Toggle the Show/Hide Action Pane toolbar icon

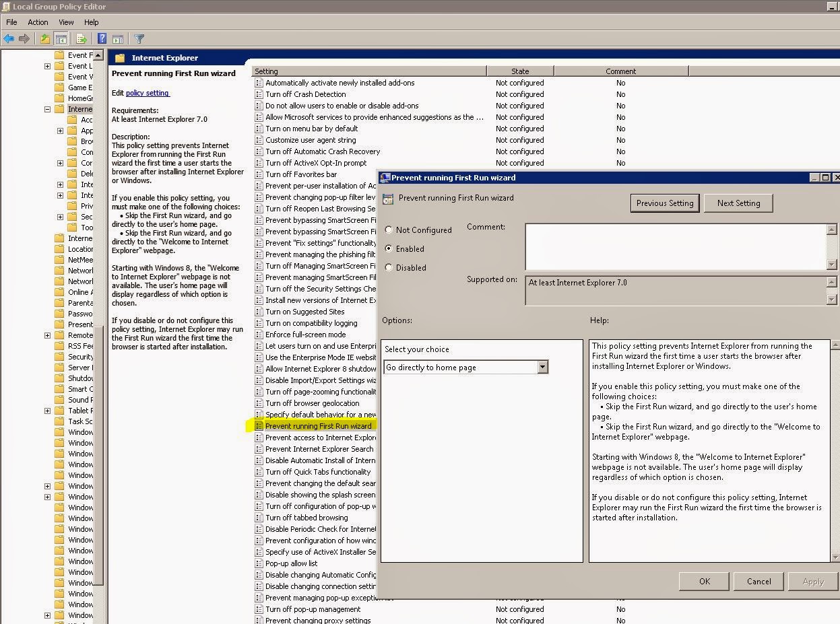click(x=118, y=39)
